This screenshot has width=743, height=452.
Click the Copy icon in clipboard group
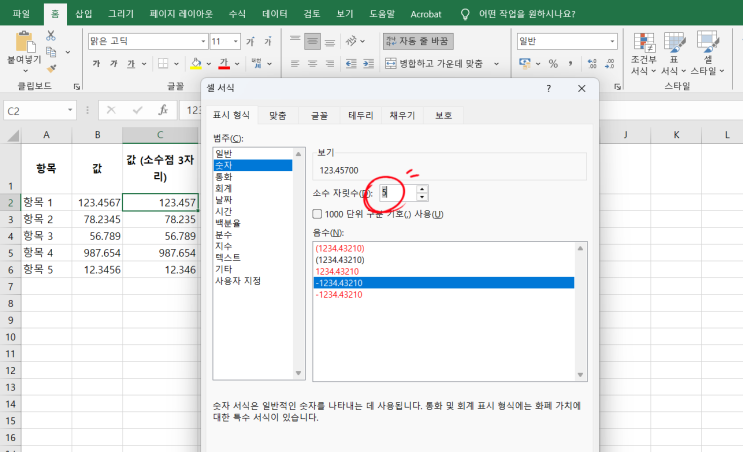[51, 52]
